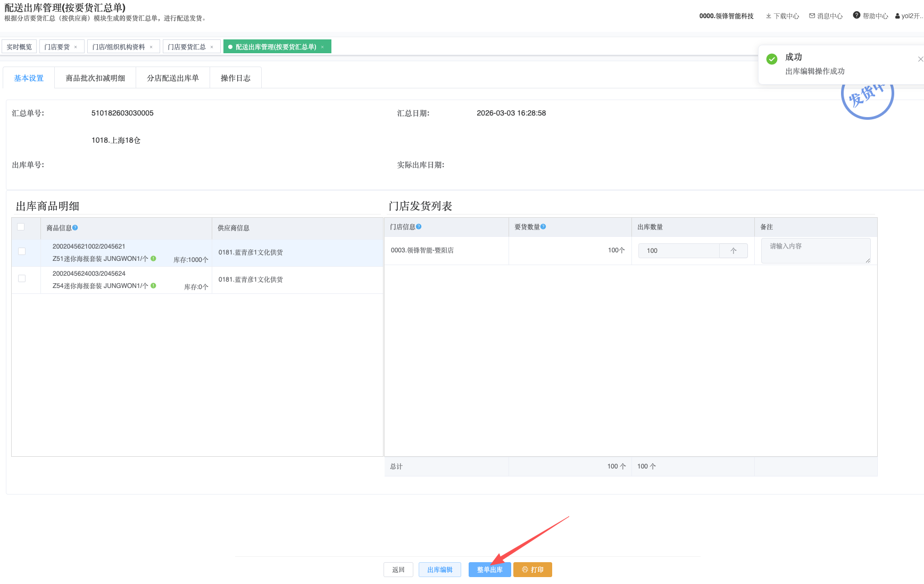Screen dimensions: 924x584
Task: Open the 个 unit selector beside 出库数量
Action: pyautogui.click(x=733, y=251)
